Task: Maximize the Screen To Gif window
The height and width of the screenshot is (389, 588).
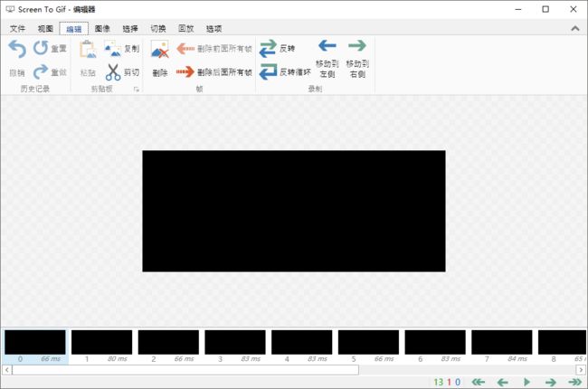Action: 545,9
